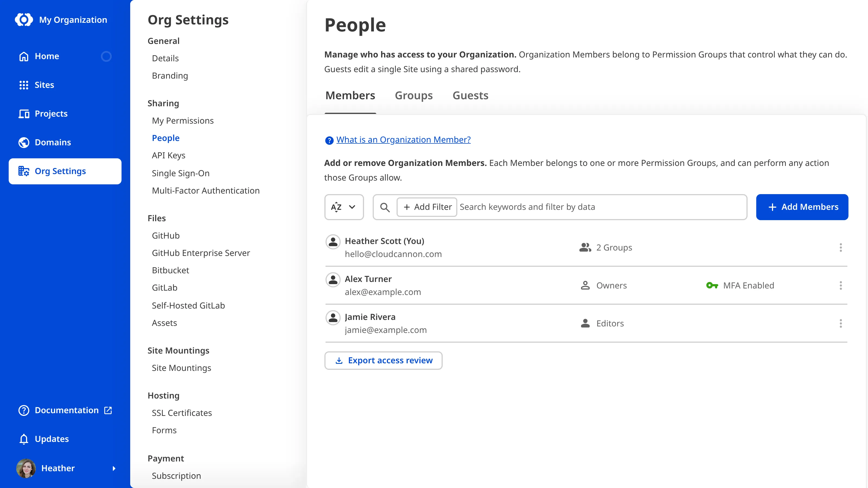Click the Updates bell icon
Viewport: 868px width, 488px height.
click(x=24, y=439)
